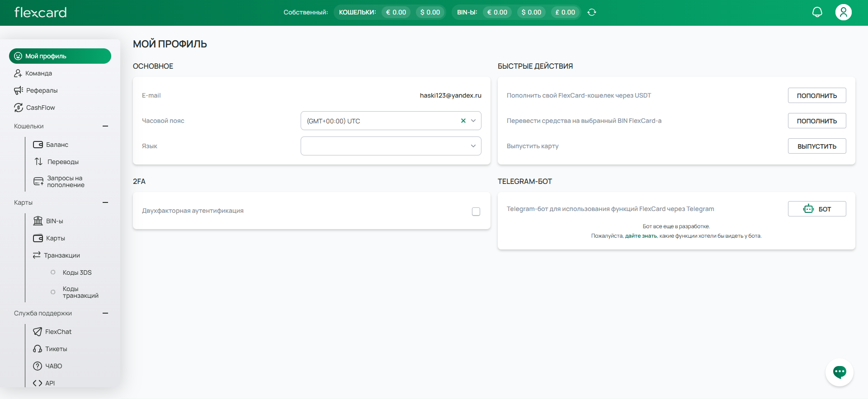Collapse the Карты section

pyautogui.click(x=105, y=202)
